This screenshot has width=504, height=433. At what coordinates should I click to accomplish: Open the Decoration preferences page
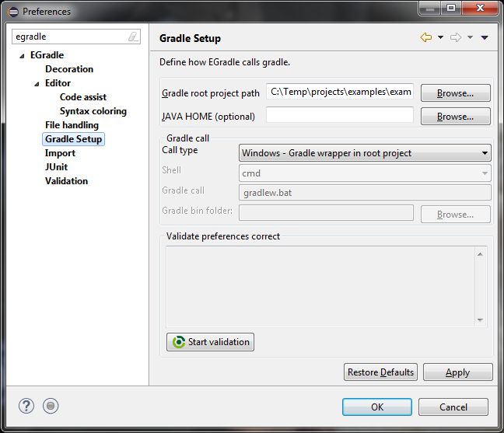[x=69, y=69]
